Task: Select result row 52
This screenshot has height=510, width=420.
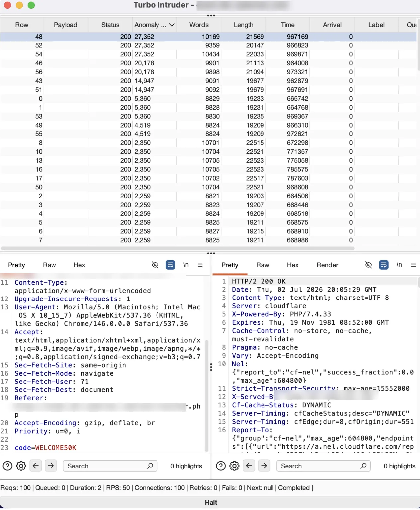Action: (208, 45)
